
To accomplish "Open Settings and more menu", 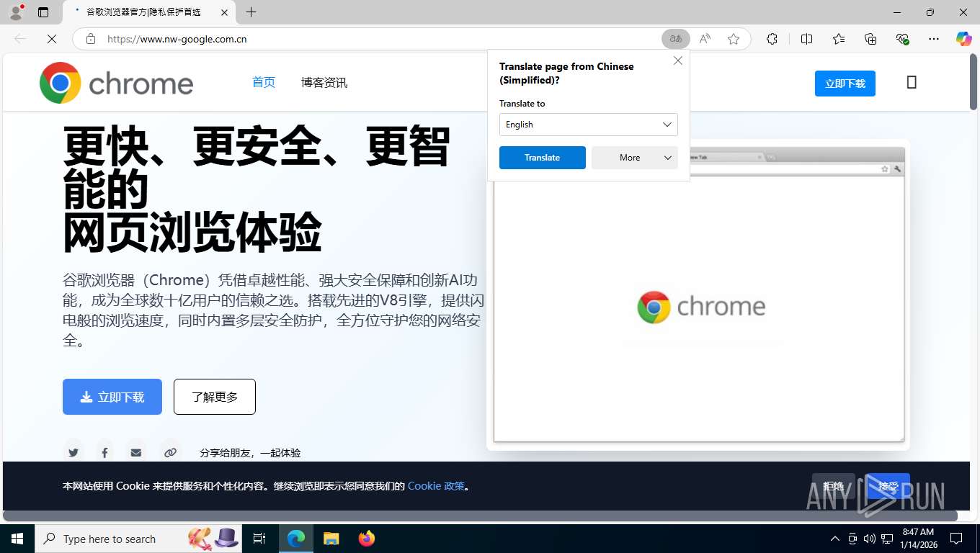I will pos(934,39).
